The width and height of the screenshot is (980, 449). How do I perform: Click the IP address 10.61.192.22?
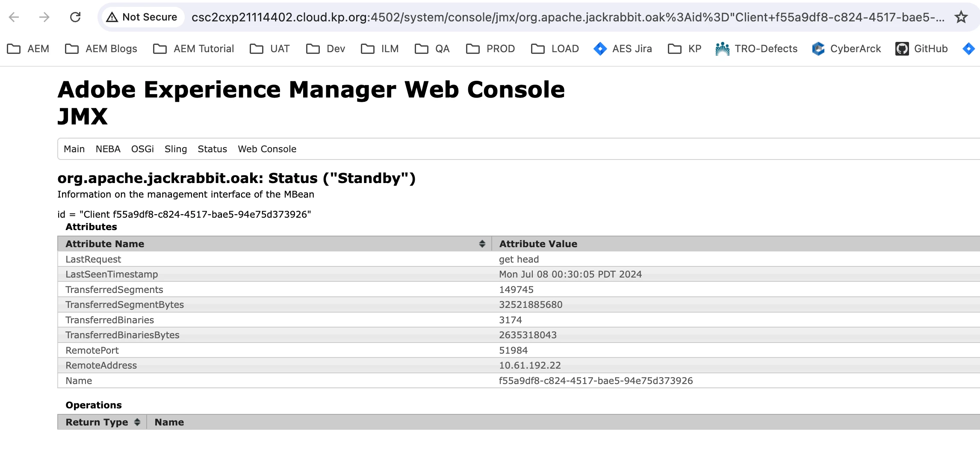[x=530, y=365]
